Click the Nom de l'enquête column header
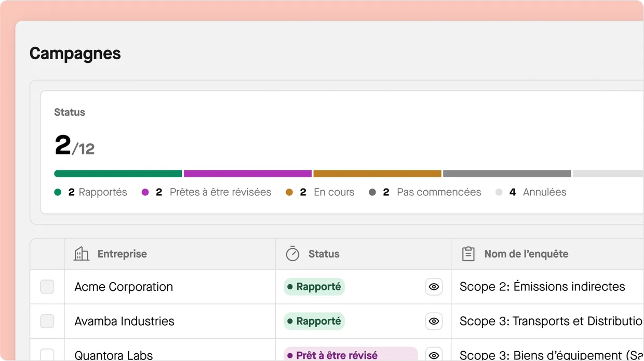The width and height of the screenshot is (644, 361). pos(526,254)
